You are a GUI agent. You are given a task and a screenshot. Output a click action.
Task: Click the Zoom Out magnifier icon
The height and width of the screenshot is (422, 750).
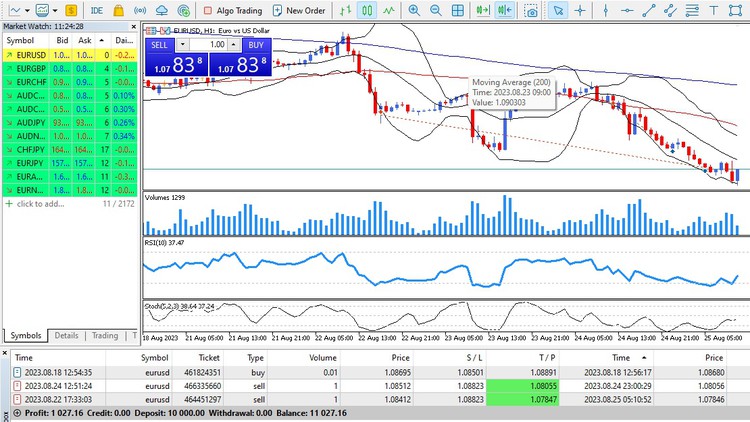click(x=435, y=10)
